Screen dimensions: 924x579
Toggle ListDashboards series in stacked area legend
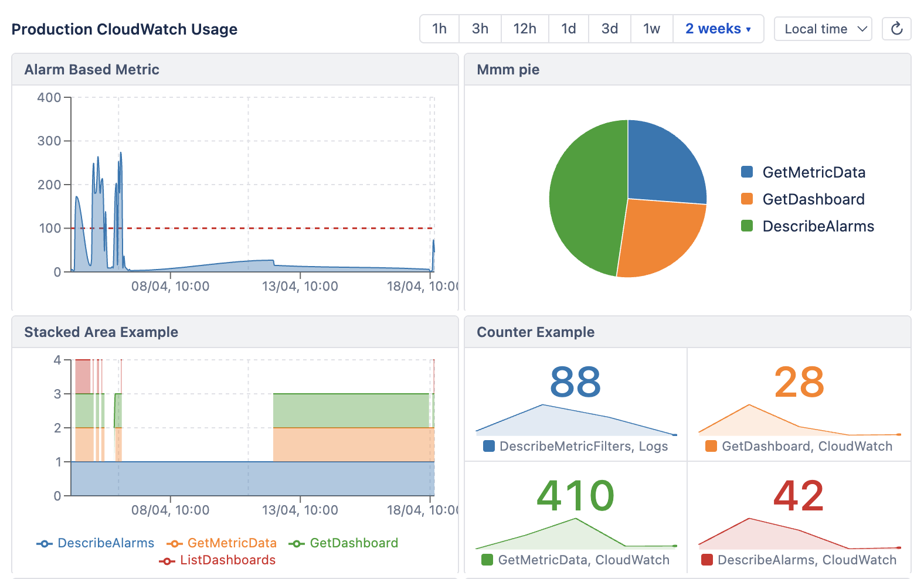(218, 560)
